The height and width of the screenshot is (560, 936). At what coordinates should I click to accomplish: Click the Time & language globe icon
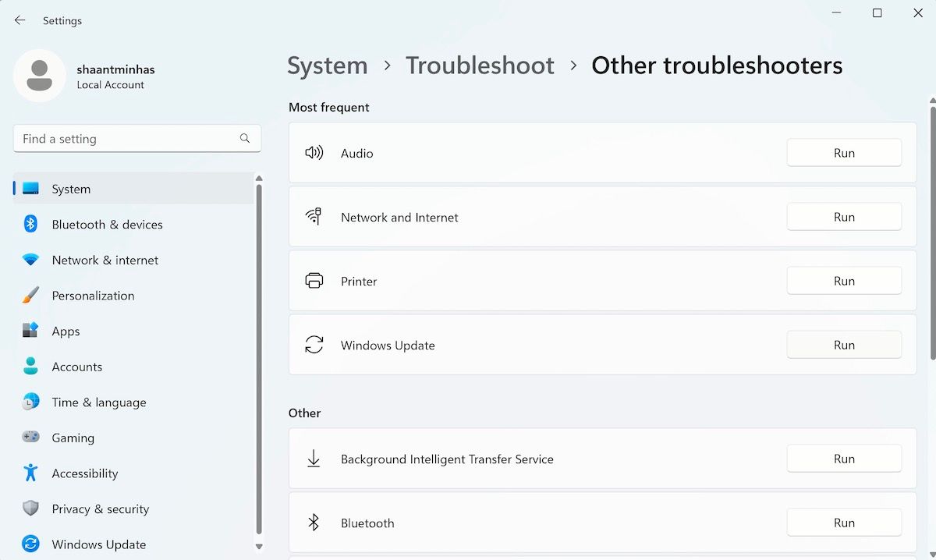click(x=30, y=402)
